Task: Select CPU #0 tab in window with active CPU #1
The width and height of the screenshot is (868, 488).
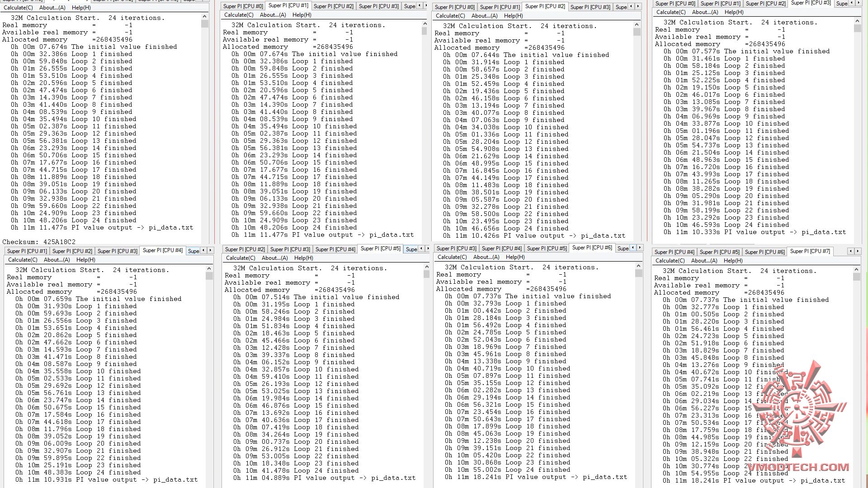Action: [x=243, y=6]
